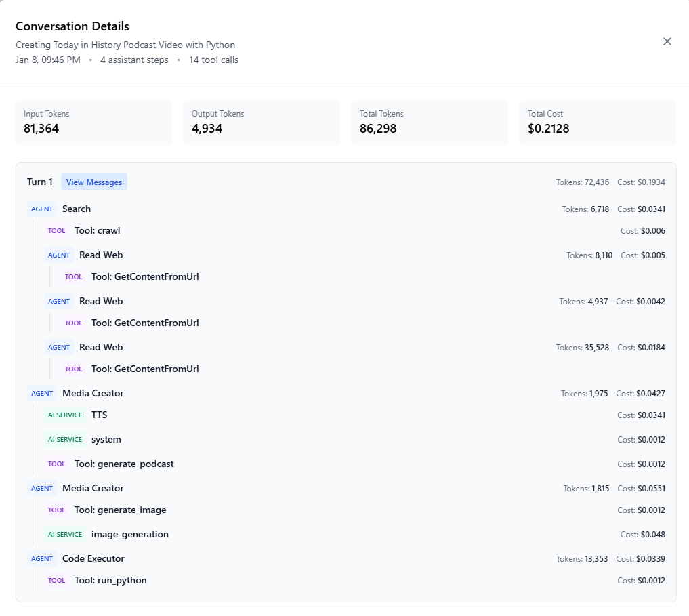This screenshot has width=689, height=616.
Task: Select the system AI service row
Action: tap(106, 440)
